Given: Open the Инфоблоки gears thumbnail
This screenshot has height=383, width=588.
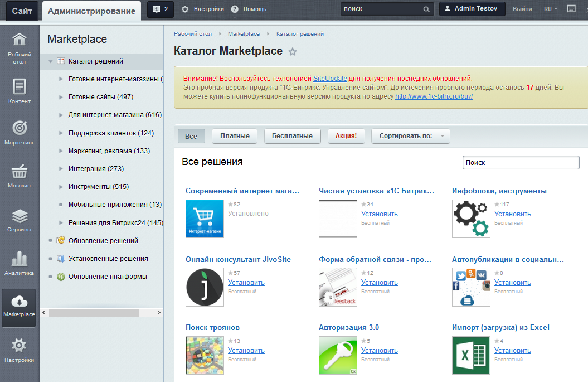Looking at the screenshot, I should (x=471, y=219).
